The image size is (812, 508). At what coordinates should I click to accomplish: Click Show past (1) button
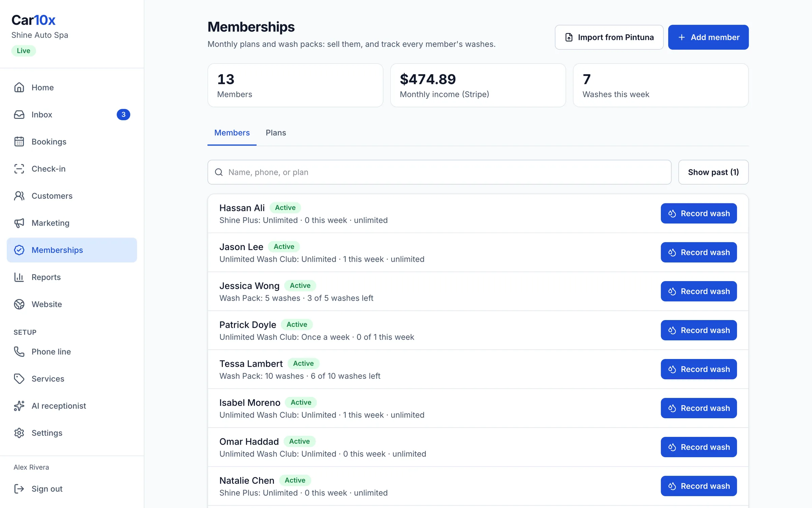click(713, 172)
